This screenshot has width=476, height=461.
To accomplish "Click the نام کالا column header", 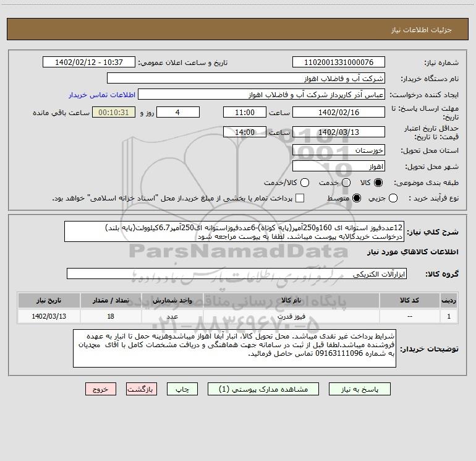I will pos(291,300).
